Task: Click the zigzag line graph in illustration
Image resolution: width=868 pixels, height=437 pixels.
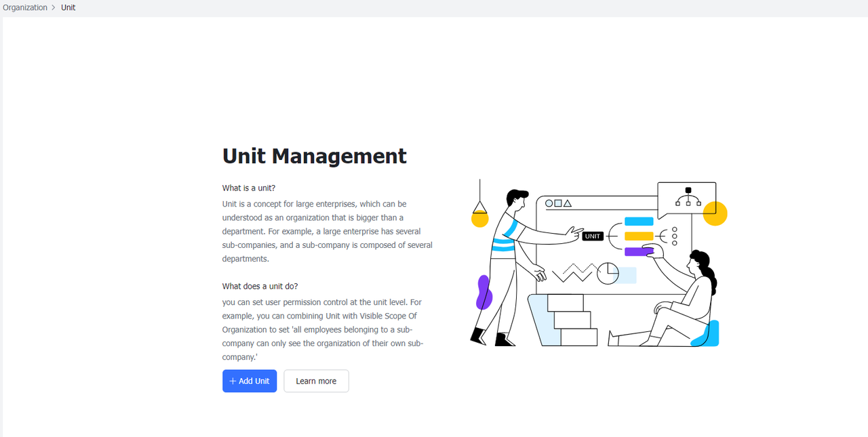Action: (x=573, y=273)
